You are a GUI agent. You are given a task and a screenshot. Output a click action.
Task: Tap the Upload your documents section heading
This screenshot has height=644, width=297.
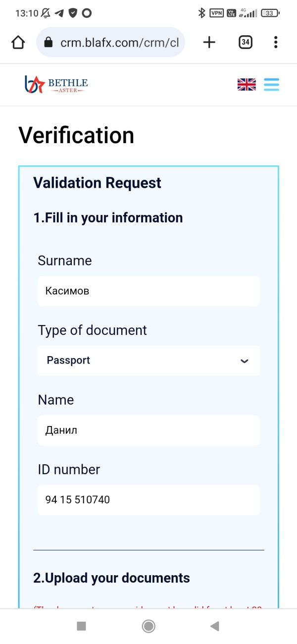tap(111, 578)
